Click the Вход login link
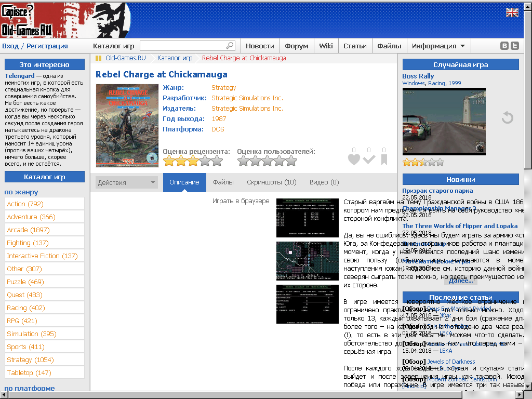 pyautogui.click(x=10, y=46)
